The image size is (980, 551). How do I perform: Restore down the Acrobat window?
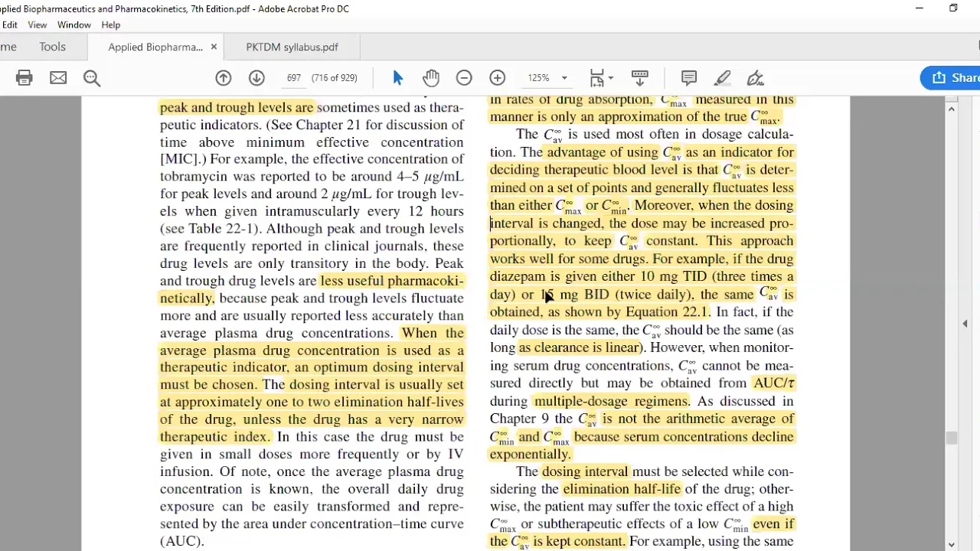(953, 8)
